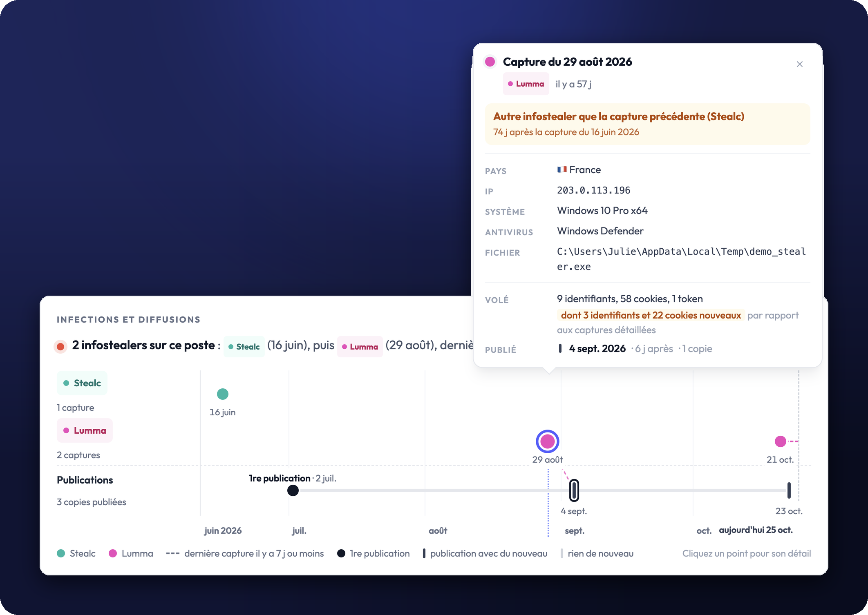
Task: Click the pink dot beside the capture title
Action: coord(490,62)
